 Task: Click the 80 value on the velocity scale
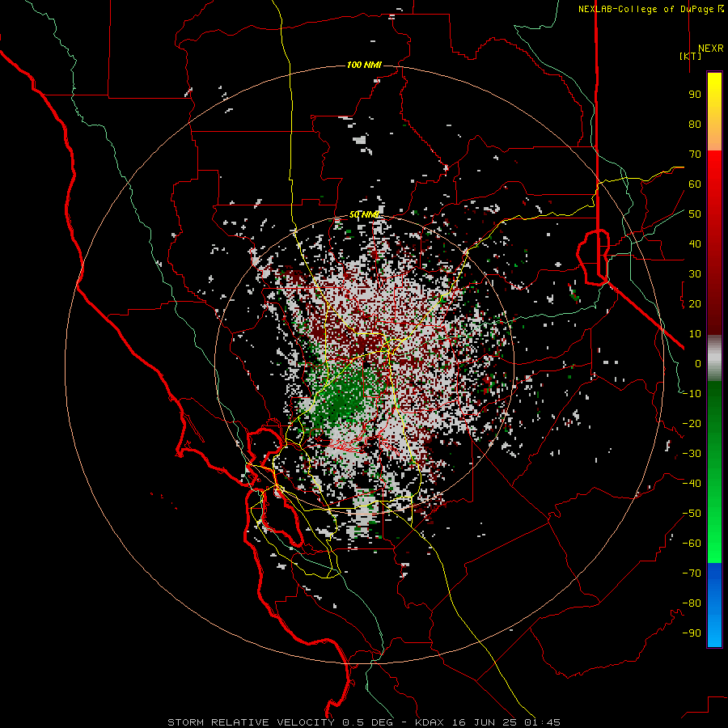(695, 125)
